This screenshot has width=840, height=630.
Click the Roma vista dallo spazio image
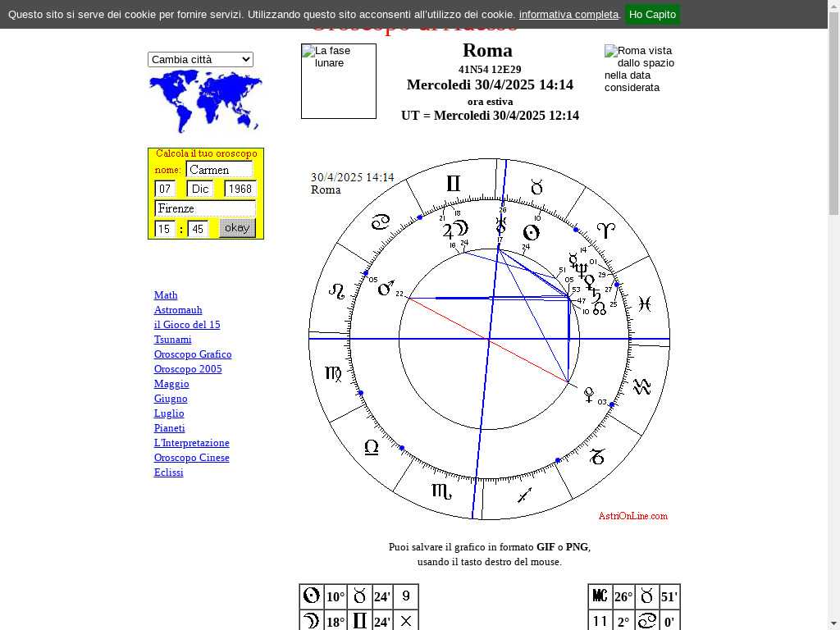[640, 69]
